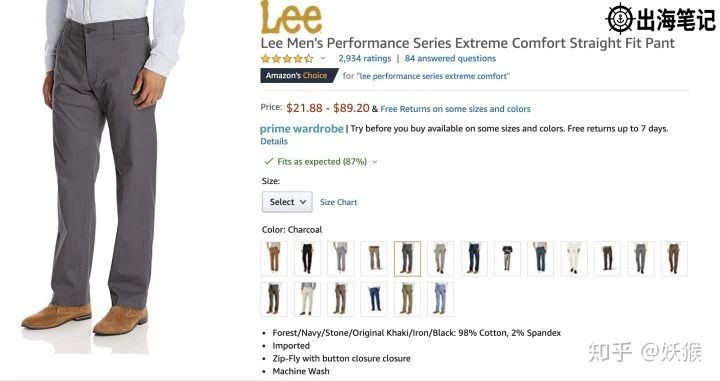Open the Size Chart link
720x381 pixels.
(338, 202)
